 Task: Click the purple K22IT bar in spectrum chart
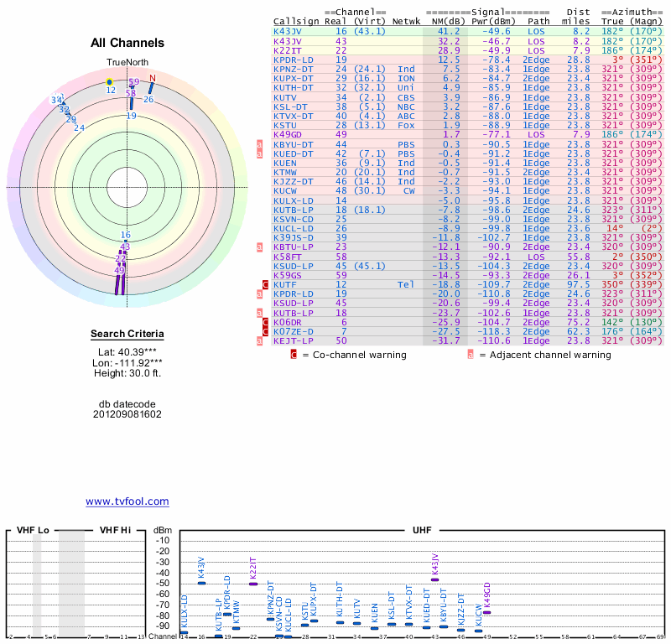pyautogui.click(x=253, y=584)
